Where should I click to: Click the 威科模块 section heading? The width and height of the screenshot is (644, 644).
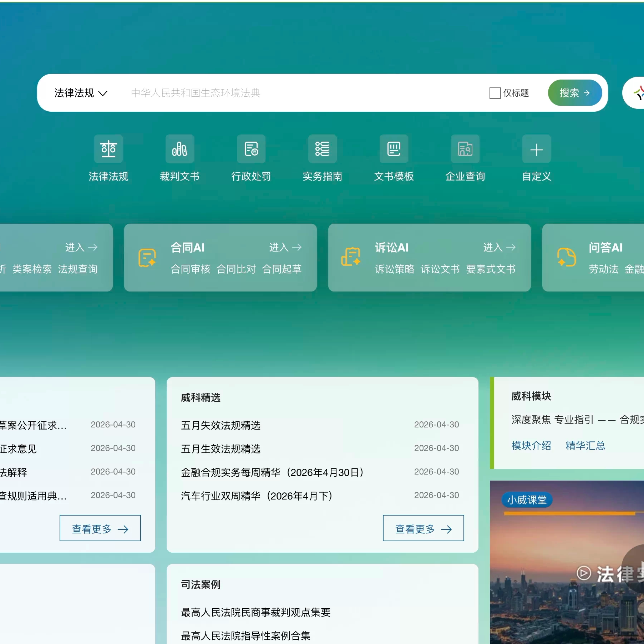coord(531,396)
